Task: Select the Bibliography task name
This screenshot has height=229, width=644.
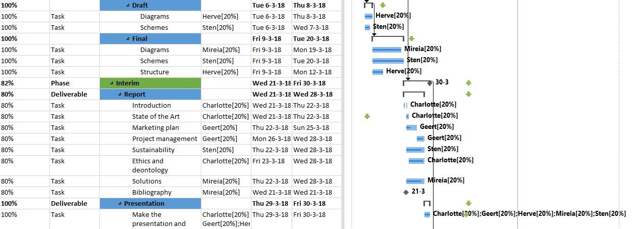Action: click(x=151, y=192)
